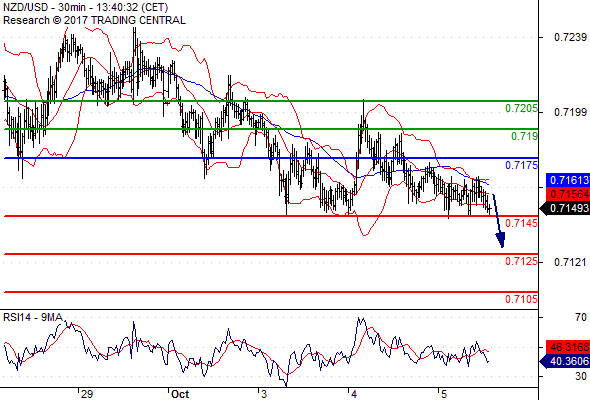Click the blue 0.7175 pivot label

point(521,165)
